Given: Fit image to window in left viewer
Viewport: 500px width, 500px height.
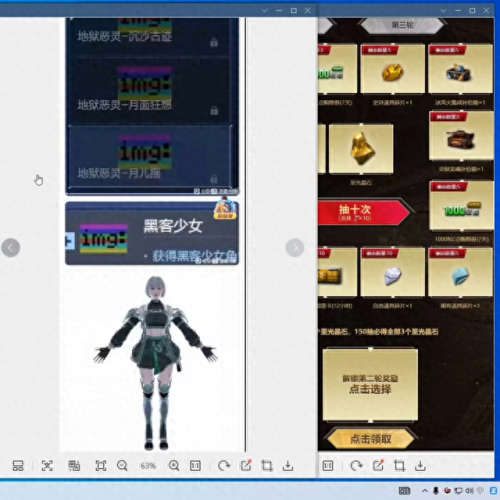Looking at the screenshot, I should click(x=101, y=466).
